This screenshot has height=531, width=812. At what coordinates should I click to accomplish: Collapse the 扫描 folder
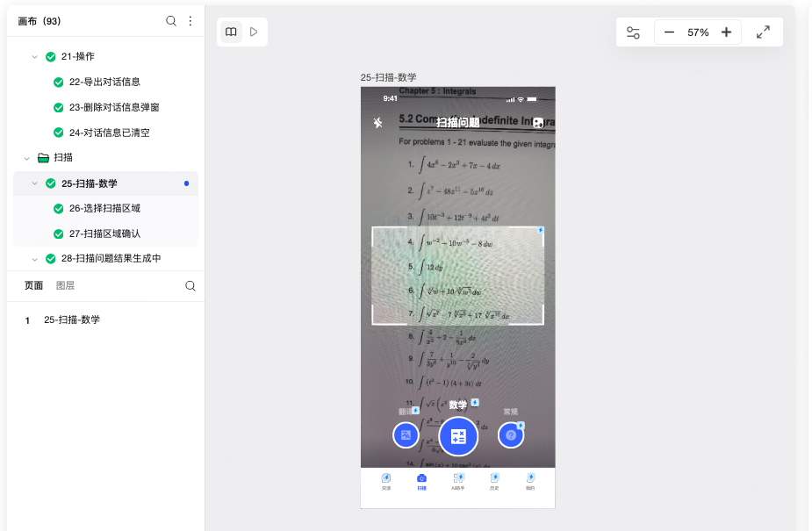coord(27,158)
